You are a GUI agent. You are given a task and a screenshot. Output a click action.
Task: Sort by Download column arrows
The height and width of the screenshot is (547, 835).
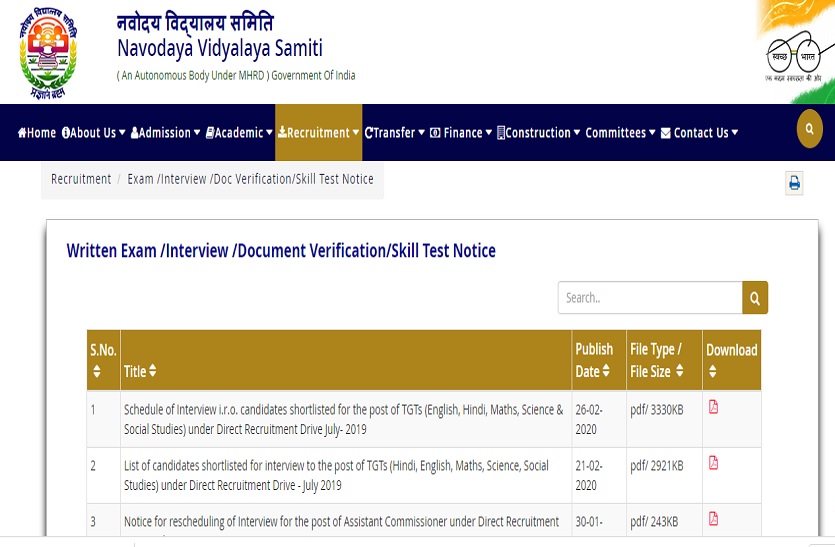pos(713,371)
